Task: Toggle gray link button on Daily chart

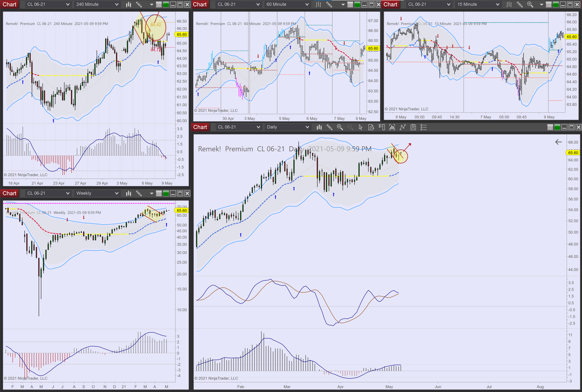Action: 550,127
